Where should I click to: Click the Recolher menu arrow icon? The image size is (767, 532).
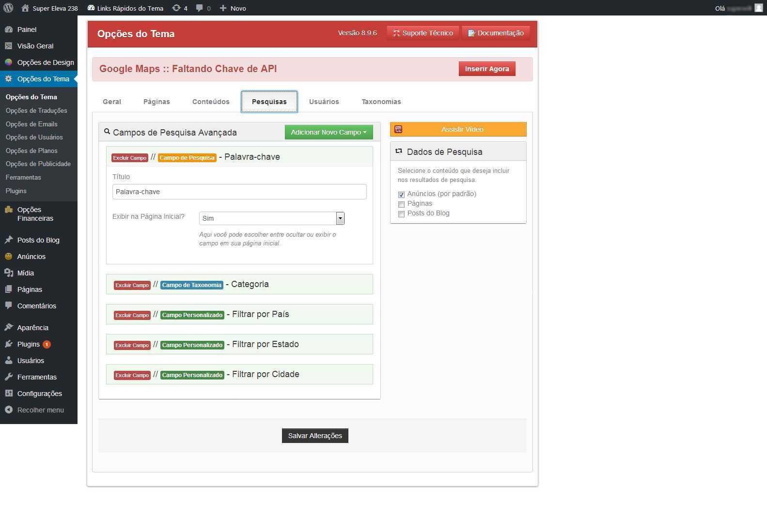point(9,410)
